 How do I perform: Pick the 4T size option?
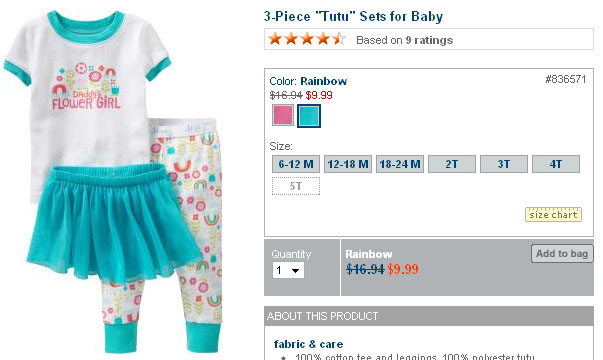click(556, 164)
